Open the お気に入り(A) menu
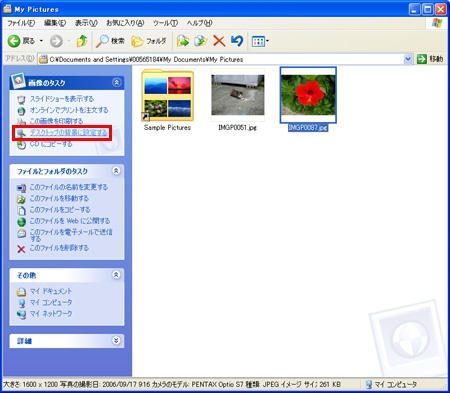The height and width of the screenshot is (393, 450). (x=125, y=23)
